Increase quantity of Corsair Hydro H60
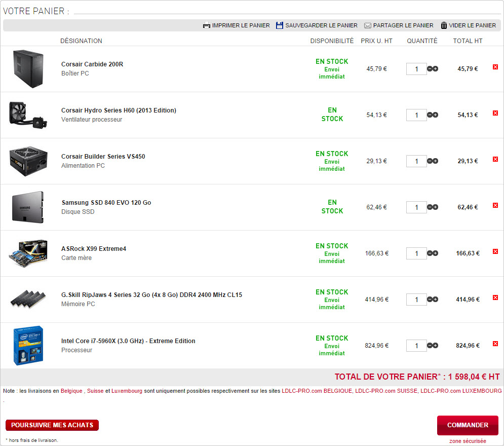This screenshot has height=446, width=504. [436, 115]
